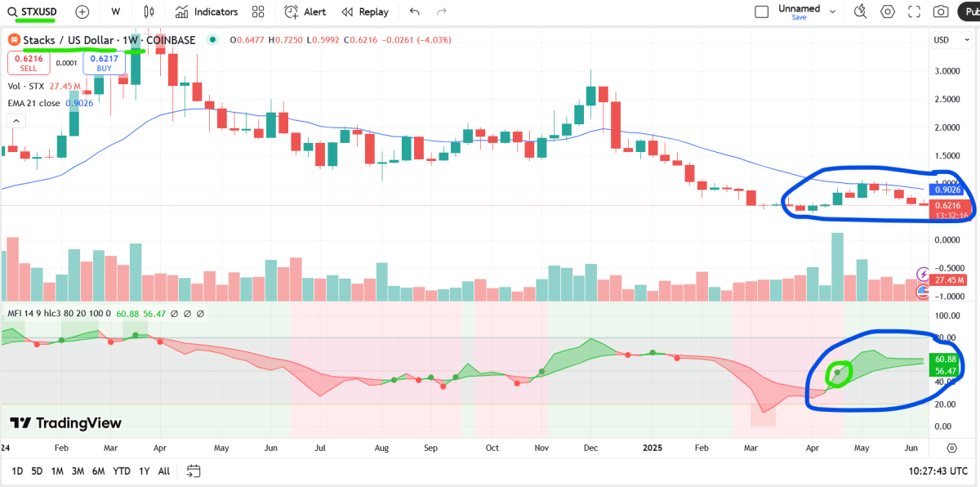Click the Stacks coin logo icon
The height and width of the screenshot is (487, 980).
[x=14, y=40]
